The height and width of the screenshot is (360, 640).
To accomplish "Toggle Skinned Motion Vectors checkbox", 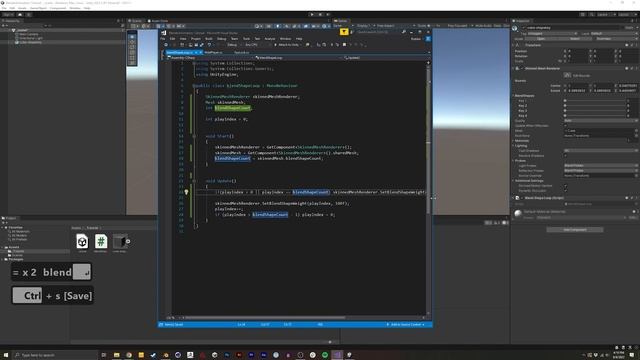I will (566, 186).
